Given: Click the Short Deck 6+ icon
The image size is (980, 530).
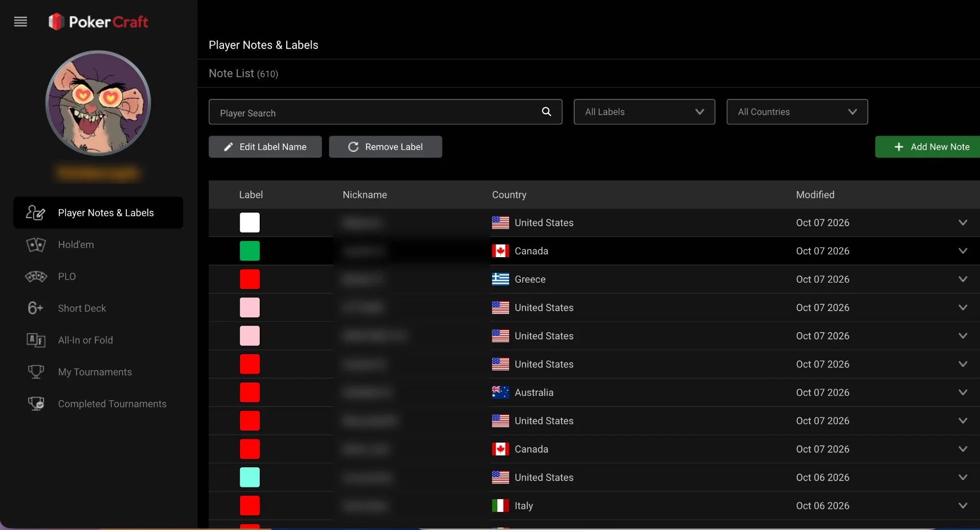Looking at the screenshot, I should point(35,308).
